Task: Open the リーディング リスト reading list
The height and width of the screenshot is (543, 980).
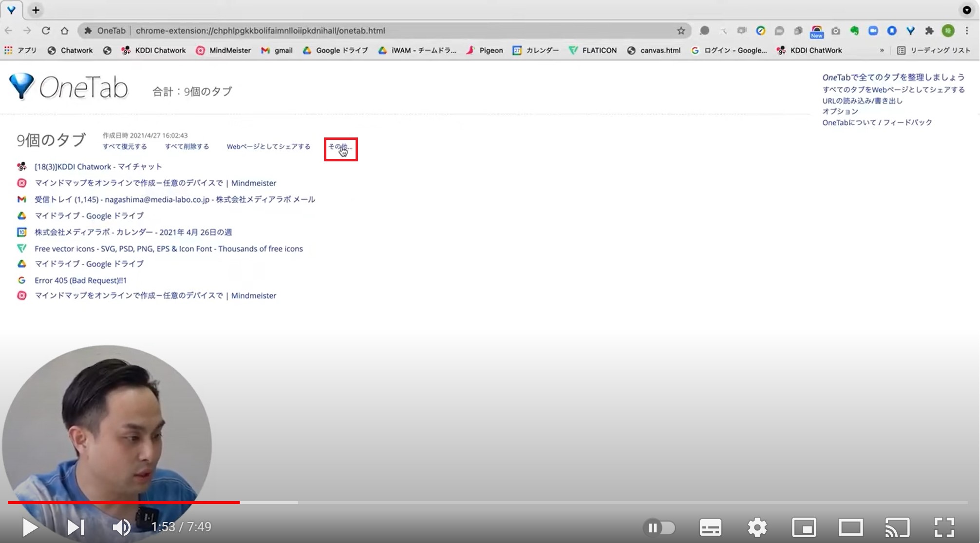Action: (934, 50)
